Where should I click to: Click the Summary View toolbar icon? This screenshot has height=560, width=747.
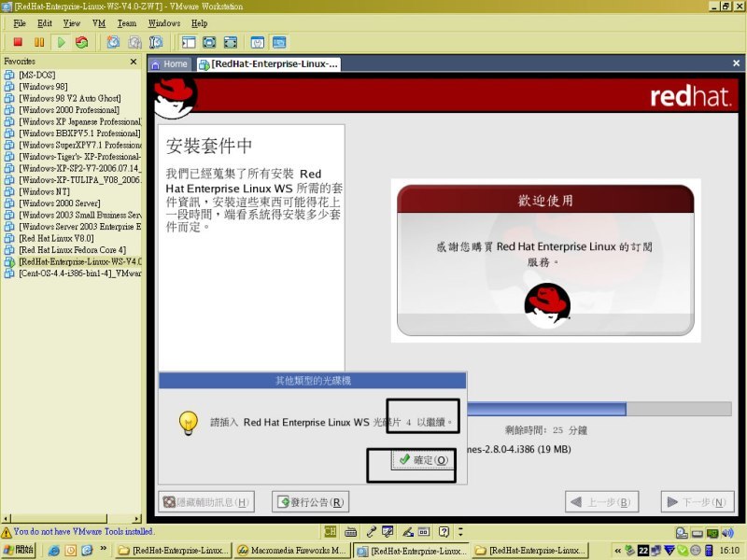point(258,42)
